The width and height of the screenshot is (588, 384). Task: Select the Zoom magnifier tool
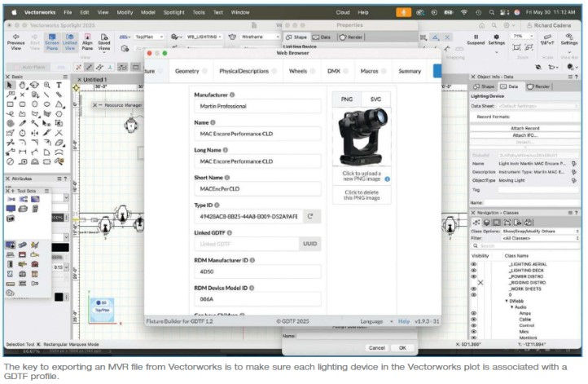pyautogui.click(x=47, y=86)
